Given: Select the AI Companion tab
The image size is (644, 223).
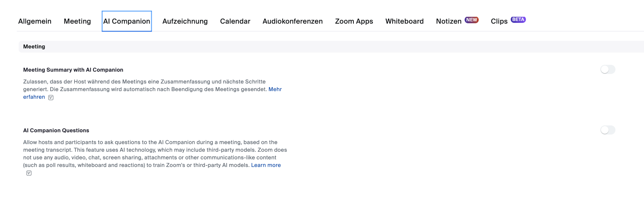Looking at the screenshot, I should 126,21.
